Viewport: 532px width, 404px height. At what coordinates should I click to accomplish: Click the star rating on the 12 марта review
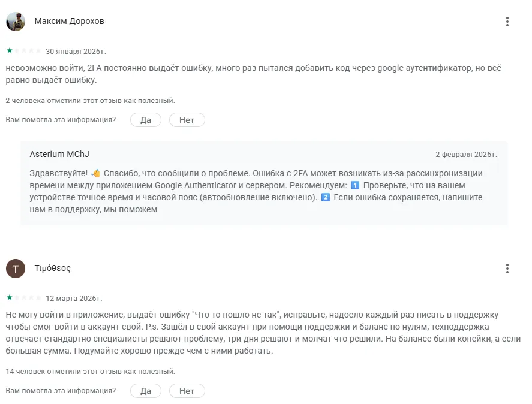(x=23, y=298)
